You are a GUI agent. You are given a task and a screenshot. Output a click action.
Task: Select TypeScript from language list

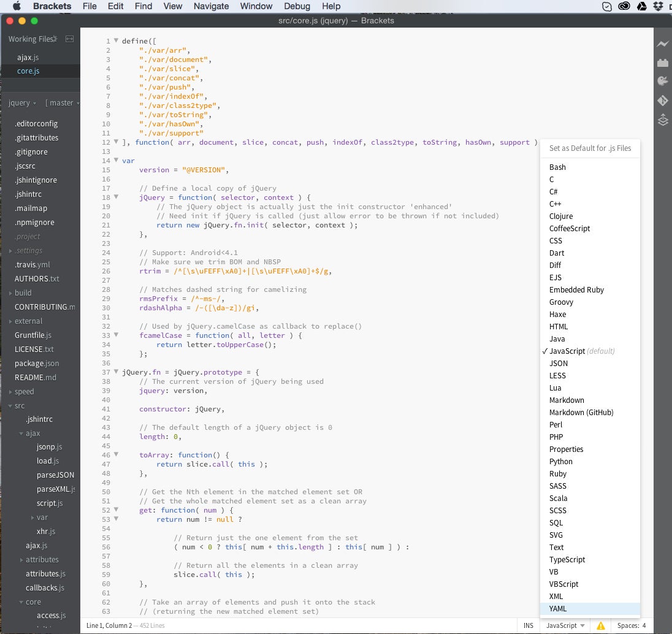point(590,559)
